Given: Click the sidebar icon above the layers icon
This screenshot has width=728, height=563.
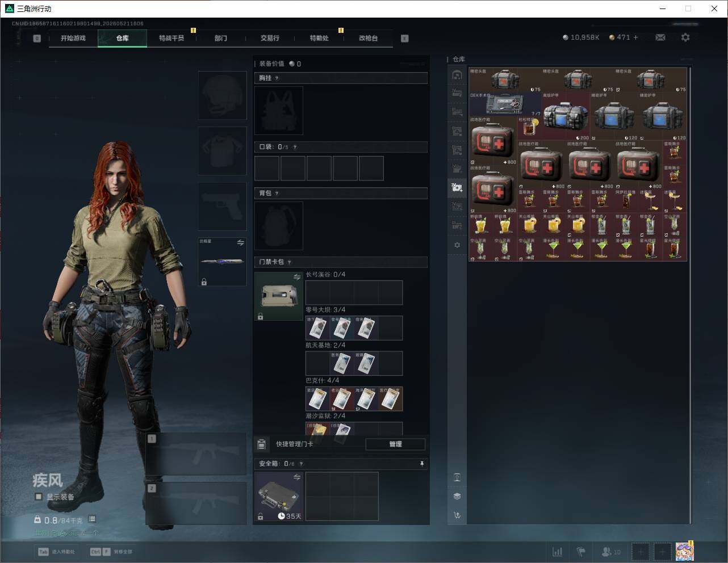Looking at the screenshot, I should 457,477.
